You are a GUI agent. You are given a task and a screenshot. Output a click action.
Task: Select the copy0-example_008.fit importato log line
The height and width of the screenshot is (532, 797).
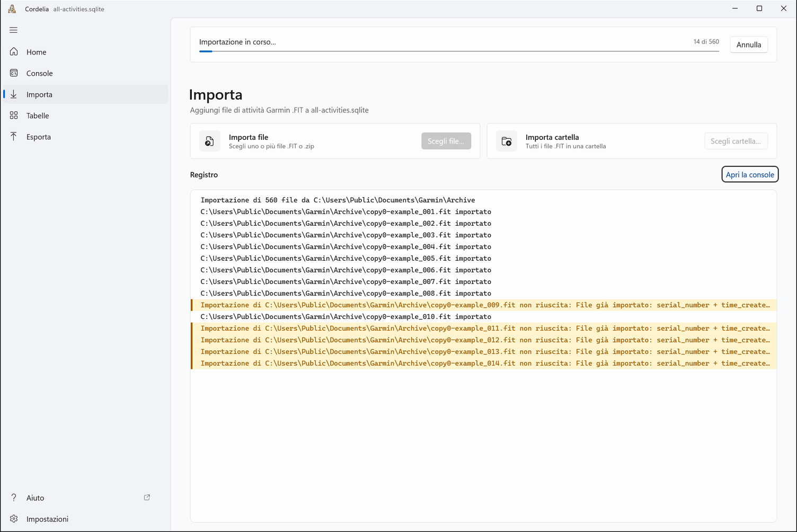tap(484, 293)
